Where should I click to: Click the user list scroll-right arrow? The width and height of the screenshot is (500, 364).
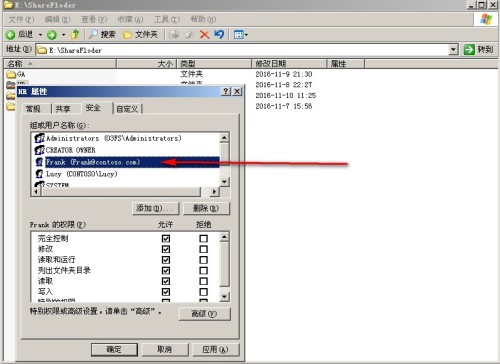click(x=214, y=192)
